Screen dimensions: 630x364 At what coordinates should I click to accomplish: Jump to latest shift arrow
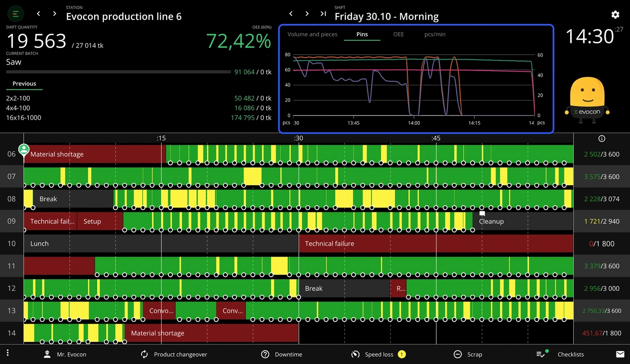323,14
